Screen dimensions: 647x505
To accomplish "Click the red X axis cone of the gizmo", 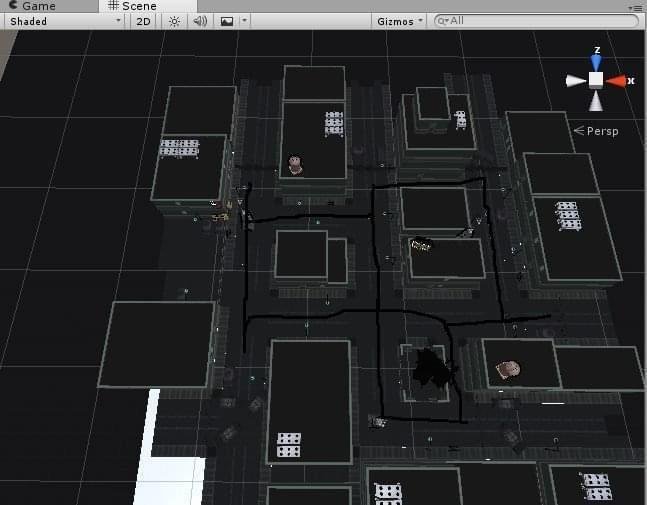I will [615, 81].
